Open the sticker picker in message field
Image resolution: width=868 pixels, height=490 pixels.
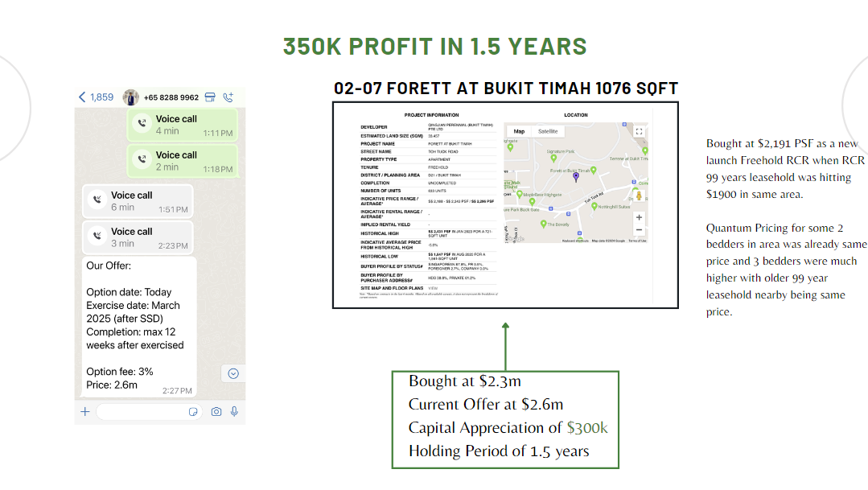pos(193,411)
